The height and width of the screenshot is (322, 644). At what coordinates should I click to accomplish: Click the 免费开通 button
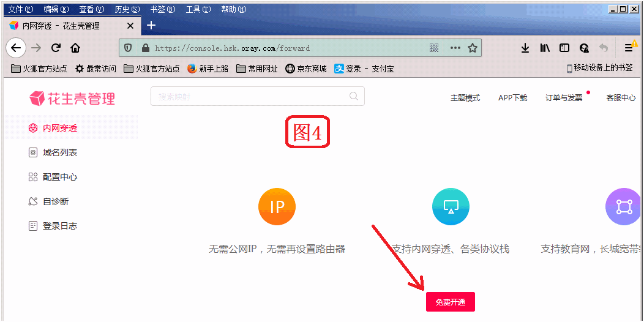(x=451, y=302)
